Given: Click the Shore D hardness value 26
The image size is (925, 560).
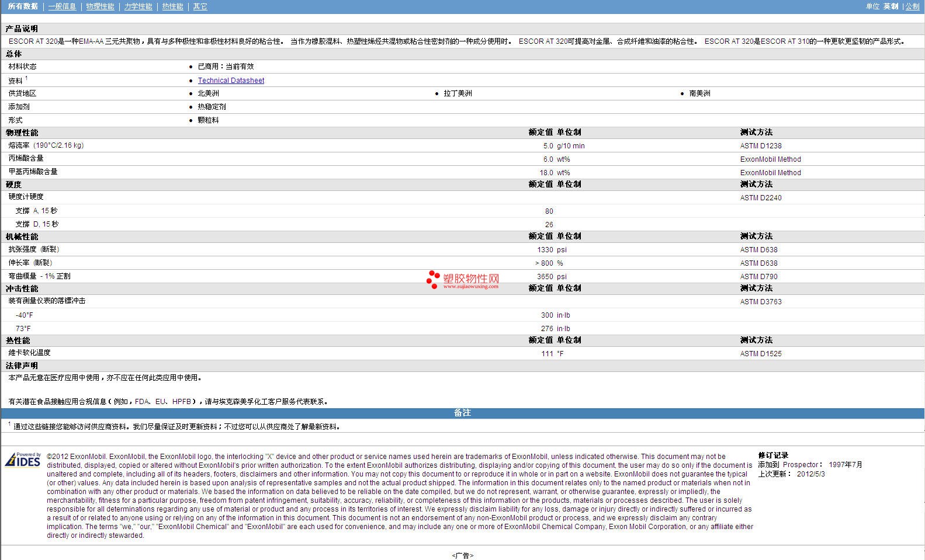Looking at the screenshot, I should point(549,225).
